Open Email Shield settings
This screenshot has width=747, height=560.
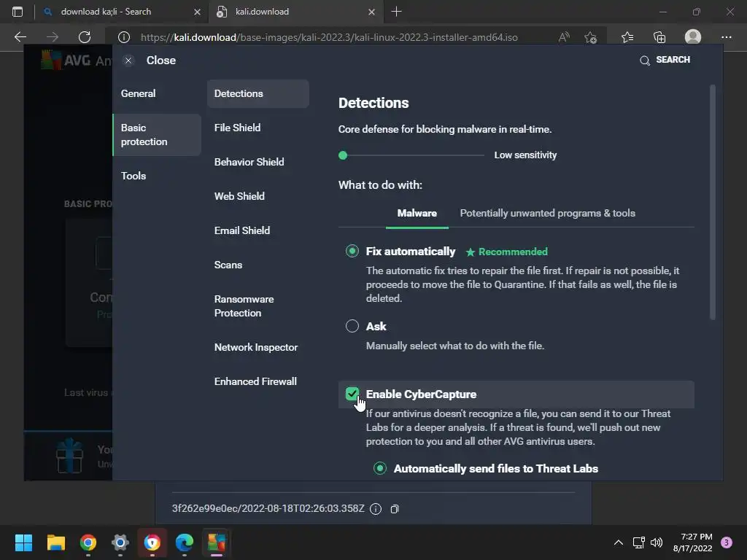pos(242,230)
